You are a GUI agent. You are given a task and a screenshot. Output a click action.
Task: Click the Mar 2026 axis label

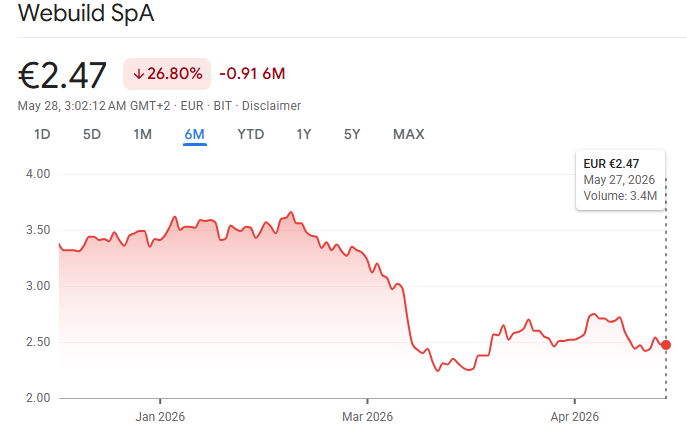(367, 417)
